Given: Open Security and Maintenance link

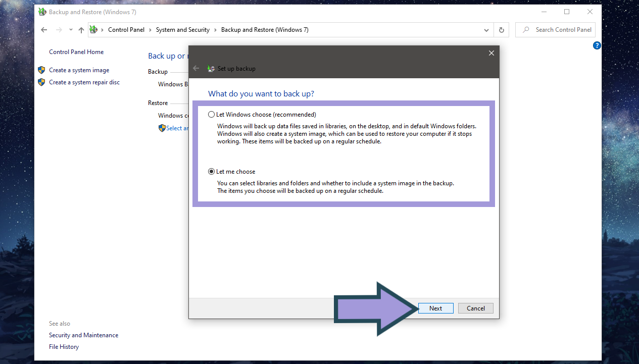Looking at the screenshot, I should 83,335.
